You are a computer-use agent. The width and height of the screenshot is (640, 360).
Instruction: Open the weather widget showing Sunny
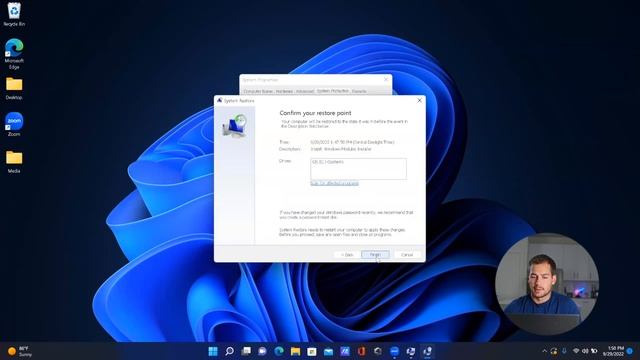click(20, 351)
